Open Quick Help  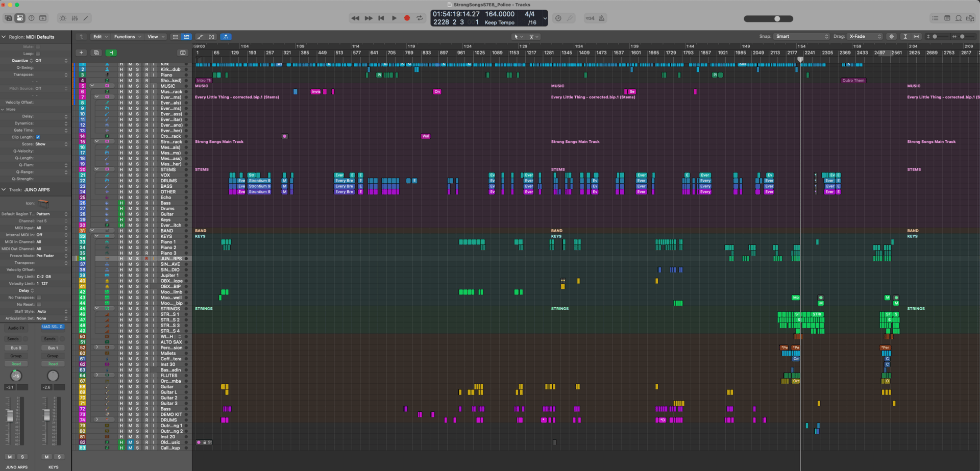pyautogui.click(x=32, y=18)
